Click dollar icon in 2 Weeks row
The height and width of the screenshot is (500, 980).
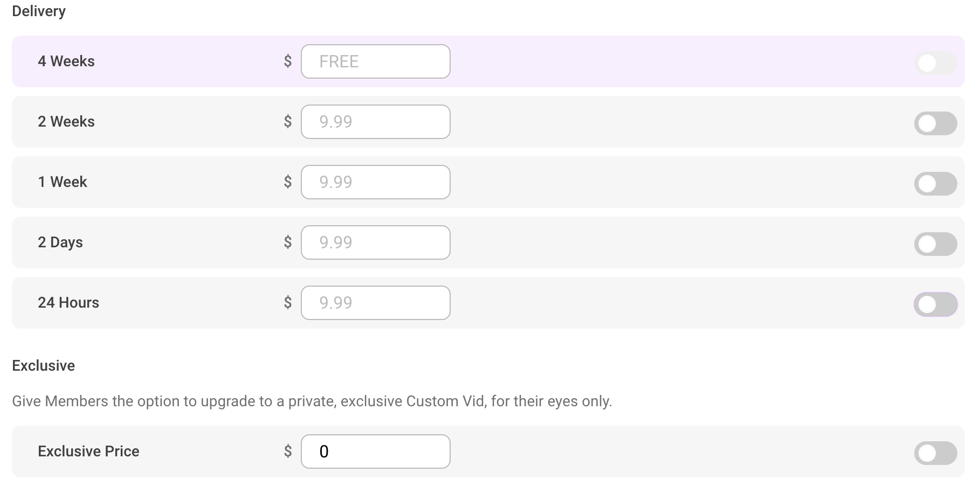tap(288, 122)
